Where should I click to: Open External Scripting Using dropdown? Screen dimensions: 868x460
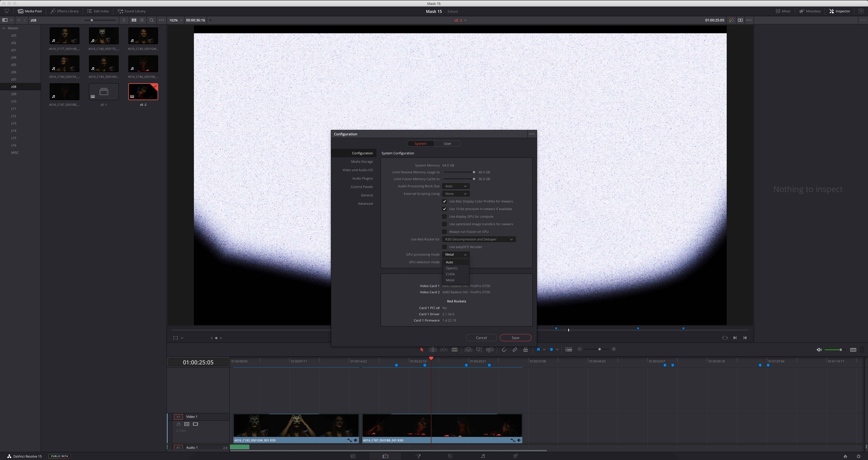coord(456,194)
